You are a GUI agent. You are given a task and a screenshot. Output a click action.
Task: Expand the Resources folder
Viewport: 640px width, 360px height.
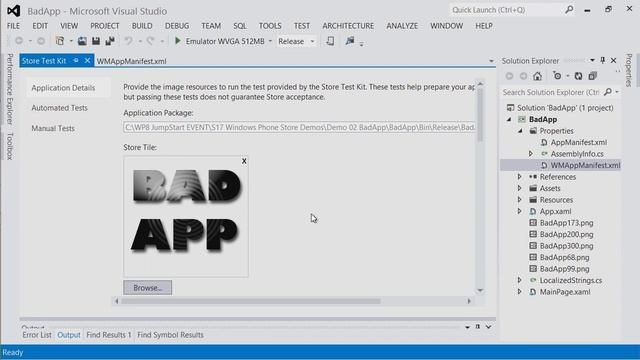click(x=520, y=200)
